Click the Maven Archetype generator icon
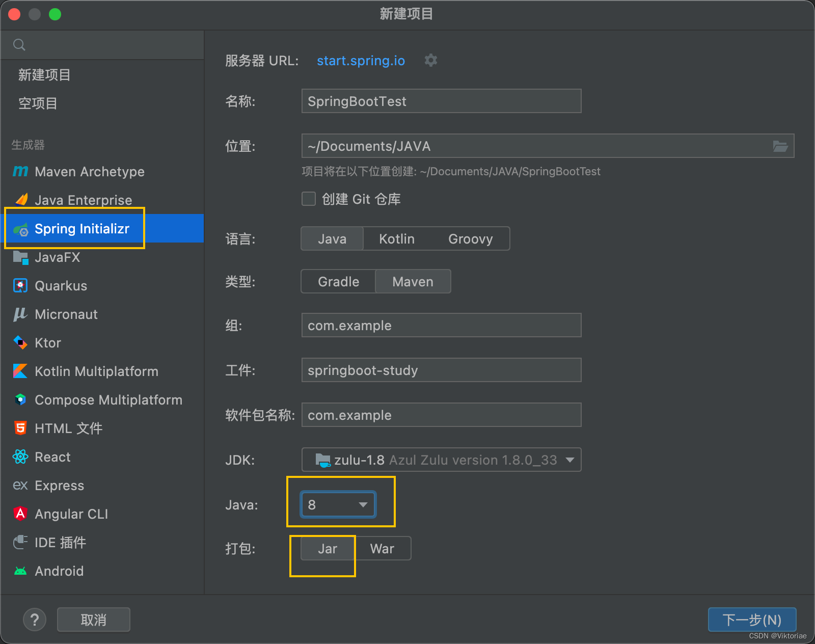The image size is (815, 644). tap(20, 171)
